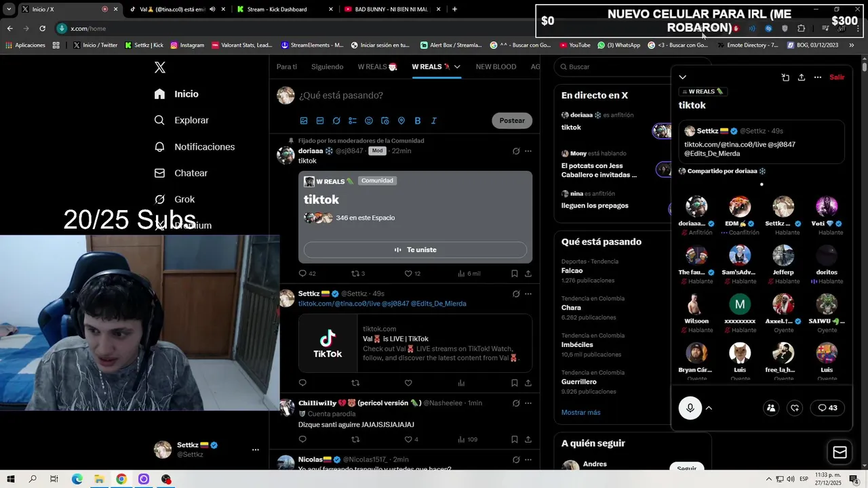Open the TikTok link preview card
Viewport: 868px width, 488px height.
pyautogui.click(x=415, y=343)
